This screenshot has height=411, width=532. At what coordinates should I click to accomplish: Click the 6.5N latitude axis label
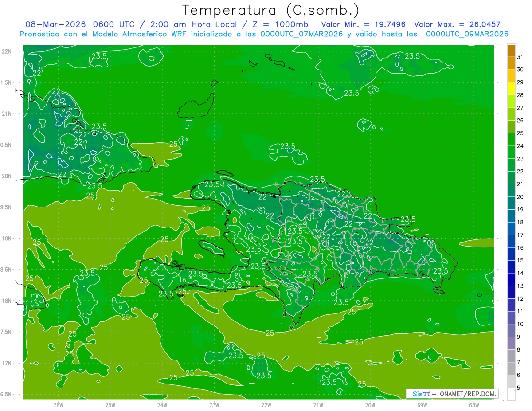[6, 394]
